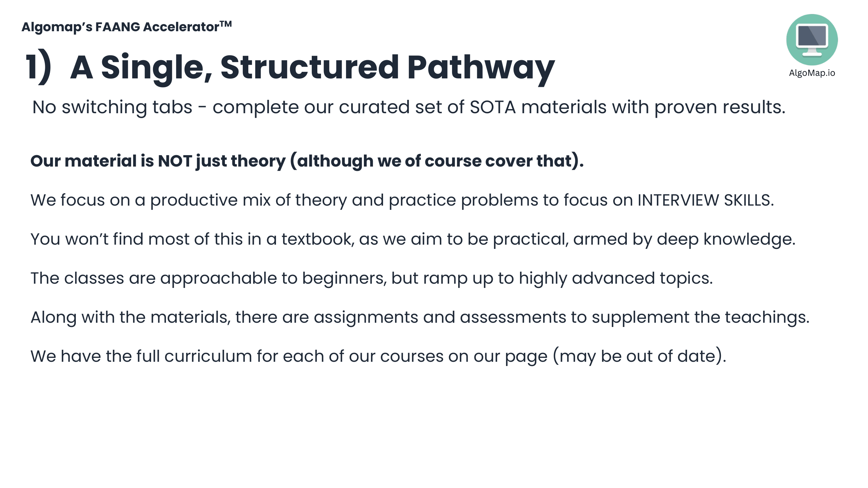Click the capitalized word "NOT" in the bold line
868x488 pixels.
point(174,161)
